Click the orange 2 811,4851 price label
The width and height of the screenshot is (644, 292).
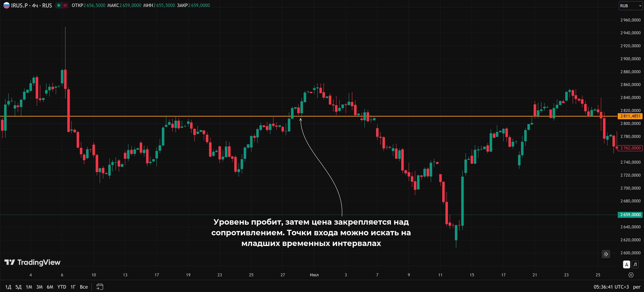[x=630, y=116]
